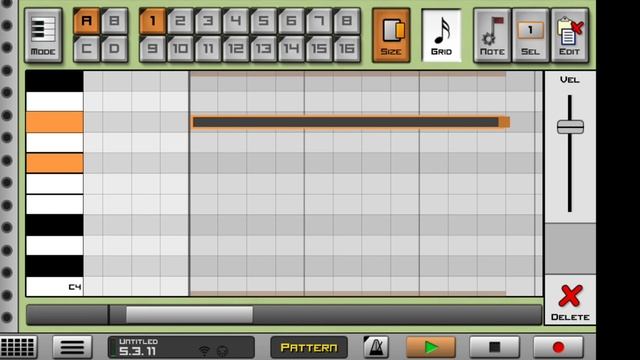Toggle the Size pattern length tool
Viewport: 640px width, 360px height.
(391, 36)
